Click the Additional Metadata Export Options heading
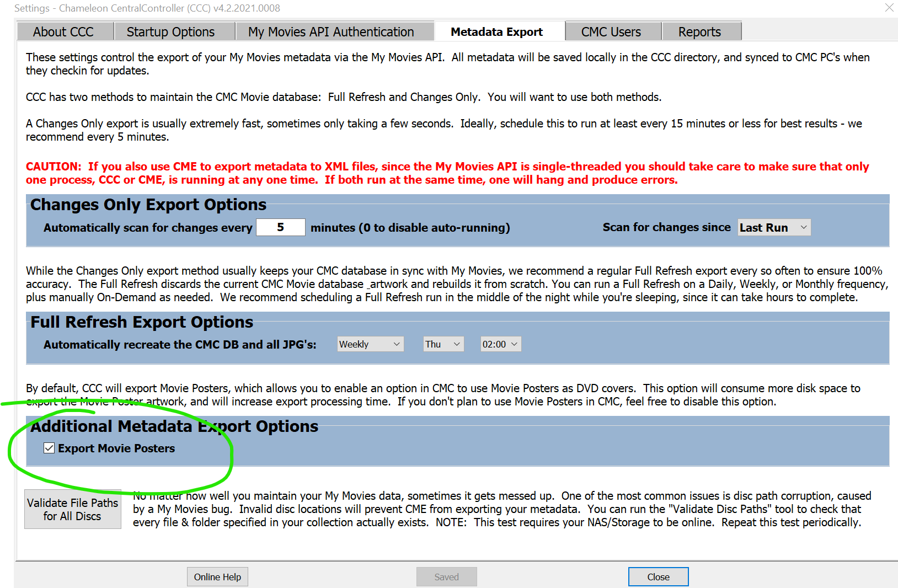The height and width of the screenshot is (588, 898). [x=174, y=426]
